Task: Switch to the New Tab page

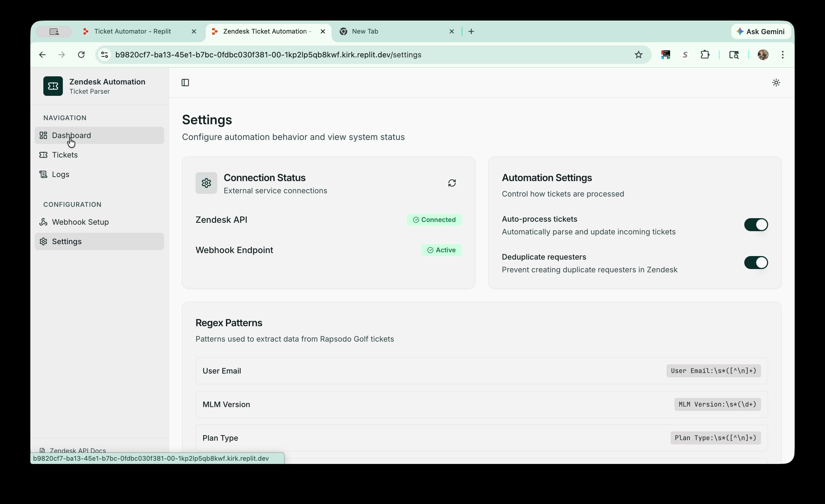Action: click(x=365, y=31)
